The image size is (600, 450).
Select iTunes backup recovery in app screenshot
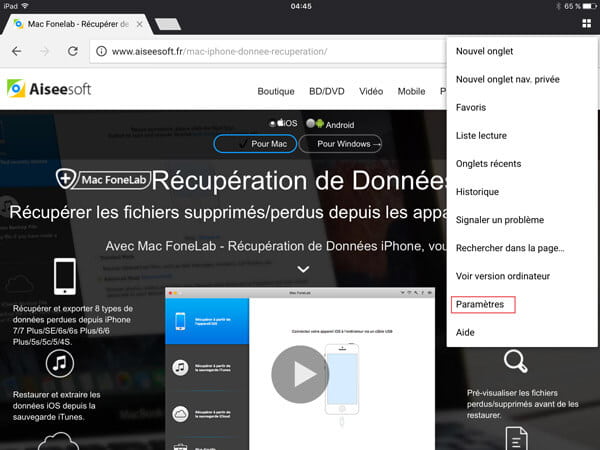207,367
